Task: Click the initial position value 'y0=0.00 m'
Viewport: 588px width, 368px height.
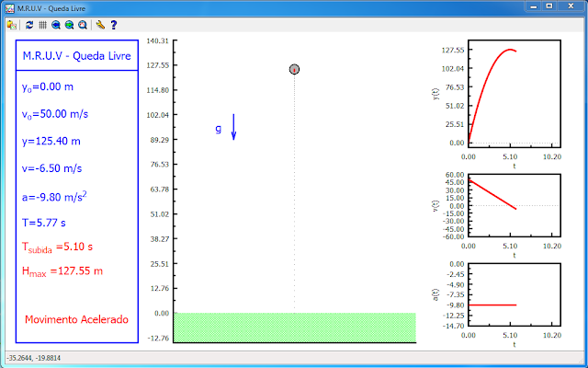Action: 48,87
